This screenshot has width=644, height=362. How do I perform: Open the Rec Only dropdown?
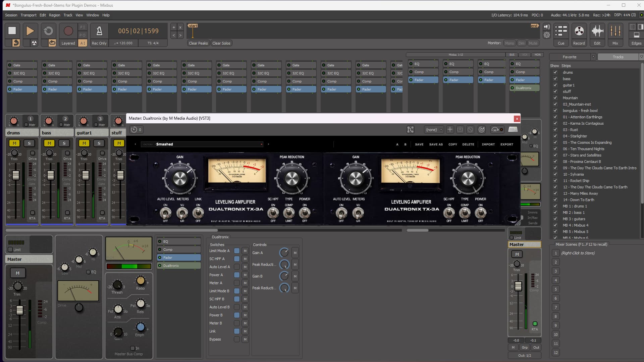pyautogui.click(x=99, y=43)
